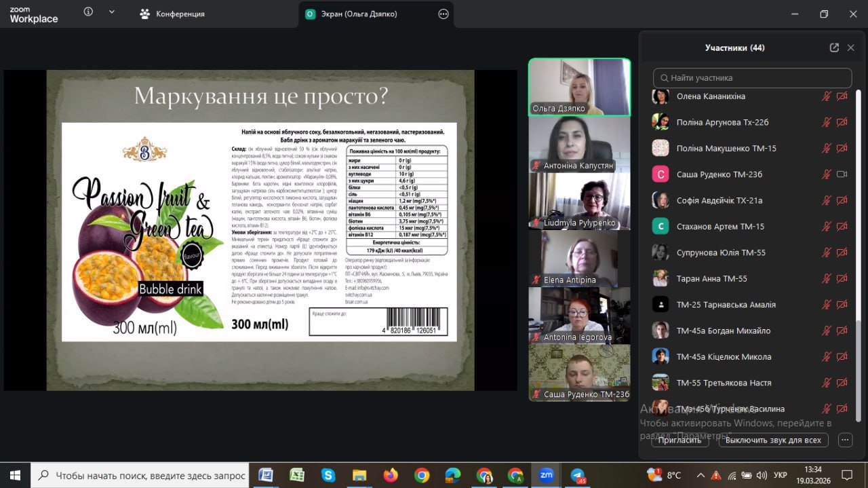Pop out the participants panel
This screenshot has width=868, height=488.
(x=834, y=48)
